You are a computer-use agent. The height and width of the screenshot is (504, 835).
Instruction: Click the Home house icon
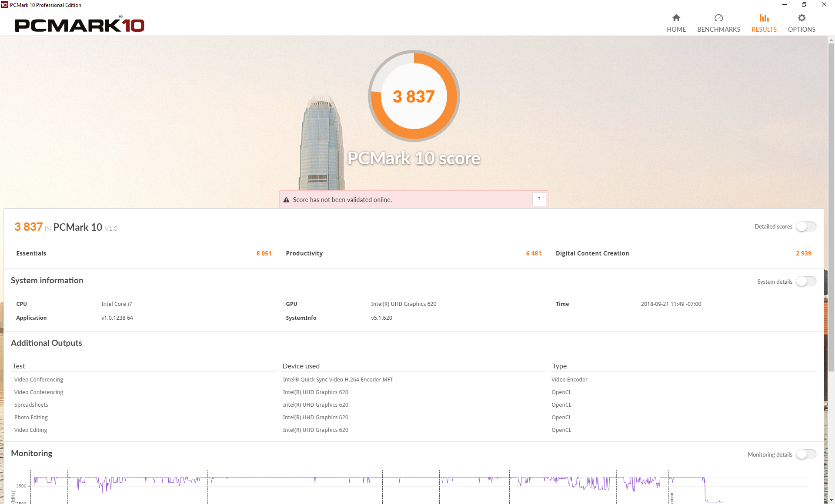[676, 18]
